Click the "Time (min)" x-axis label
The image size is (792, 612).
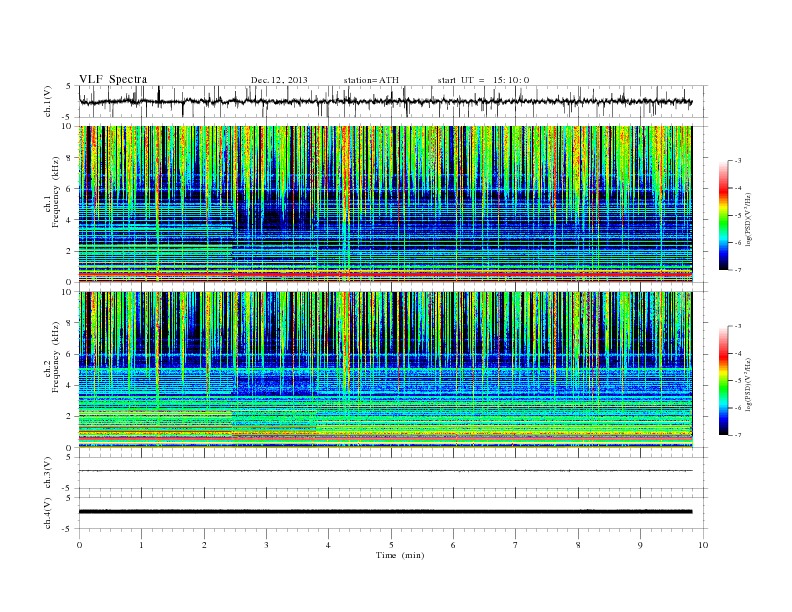pyautogui.click(x=400, y=555)
